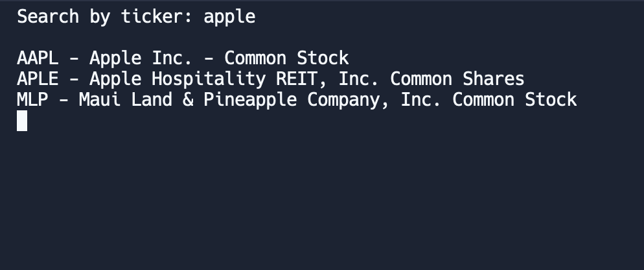Click the word 'by' in the search prompt
The height and width of the screenshot is (270, 644).
100,17
